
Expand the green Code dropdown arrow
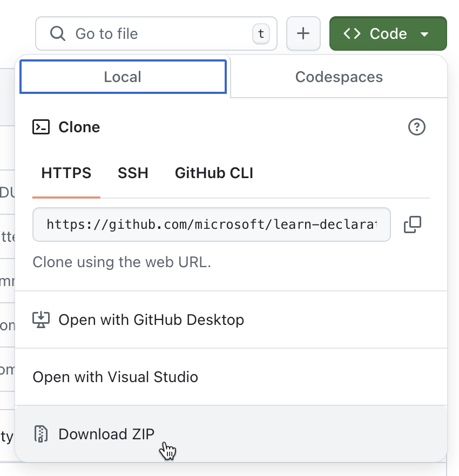pos(424,34)
